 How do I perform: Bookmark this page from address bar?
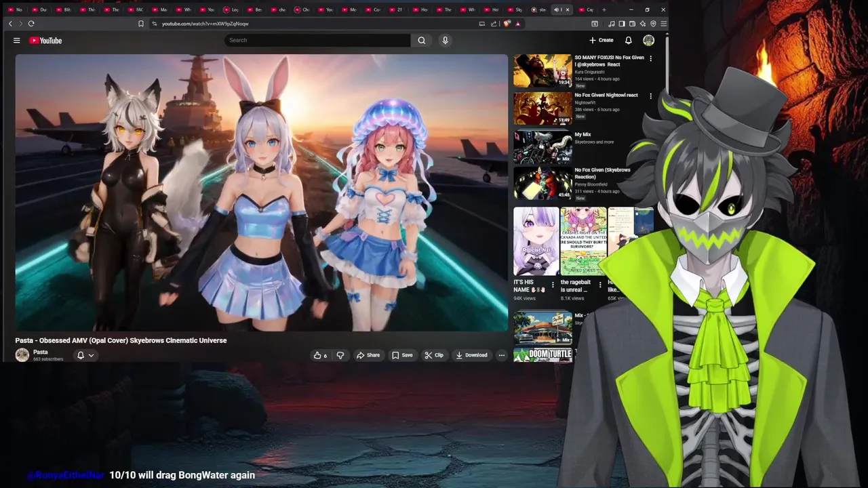(141, 24)
